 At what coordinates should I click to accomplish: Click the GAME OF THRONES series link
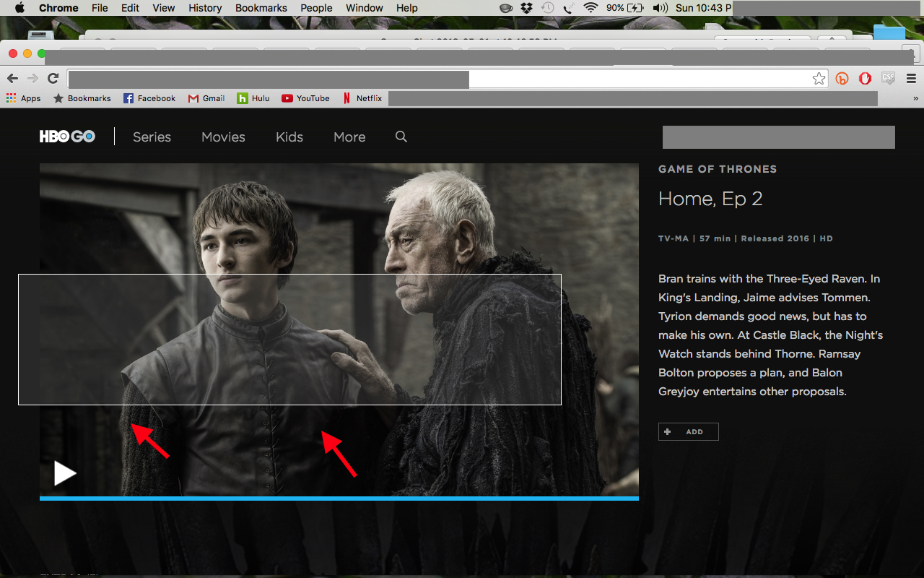click(x=718, y=169)
